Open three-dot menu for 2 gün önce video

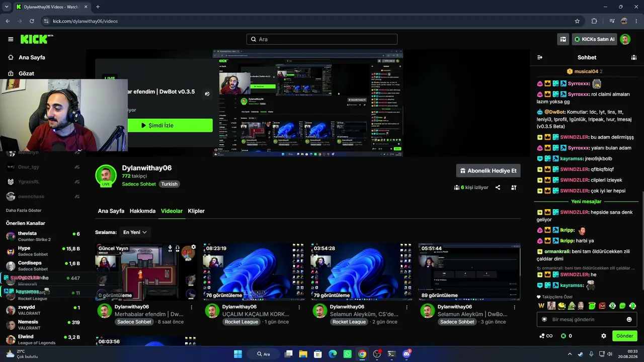(x=407, y=307)
